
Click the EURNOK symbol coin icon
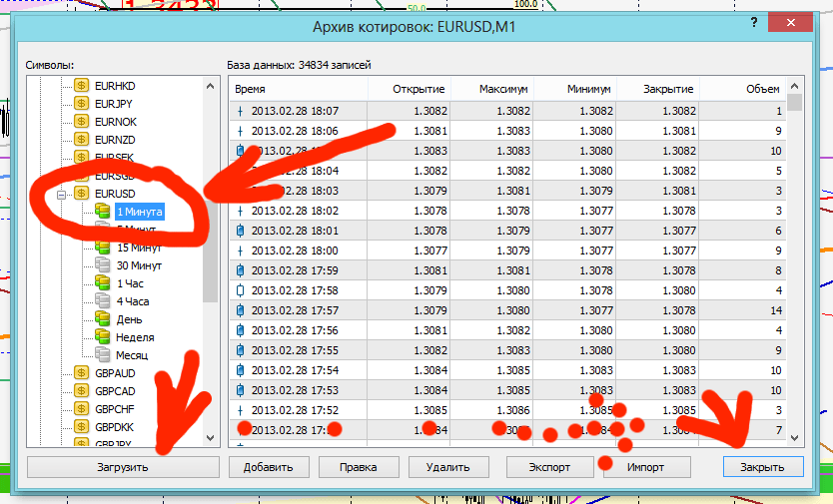click(80, 121)
